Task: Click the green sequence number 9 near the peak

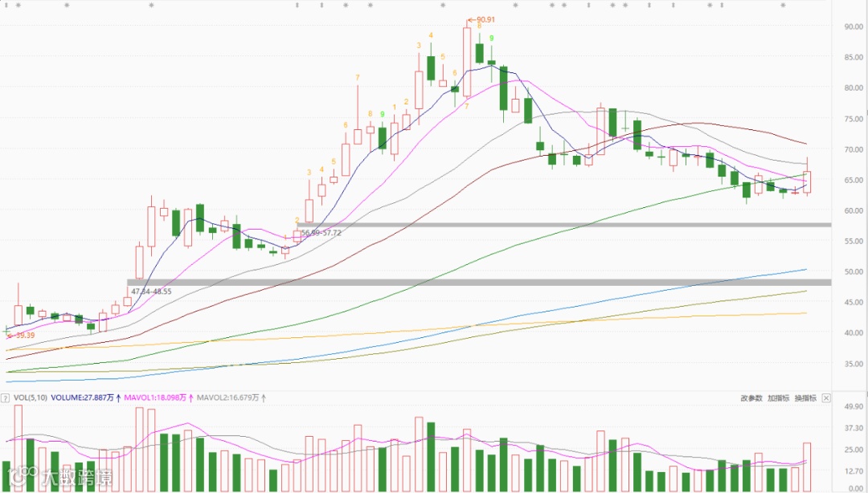Action: point(492,39)
